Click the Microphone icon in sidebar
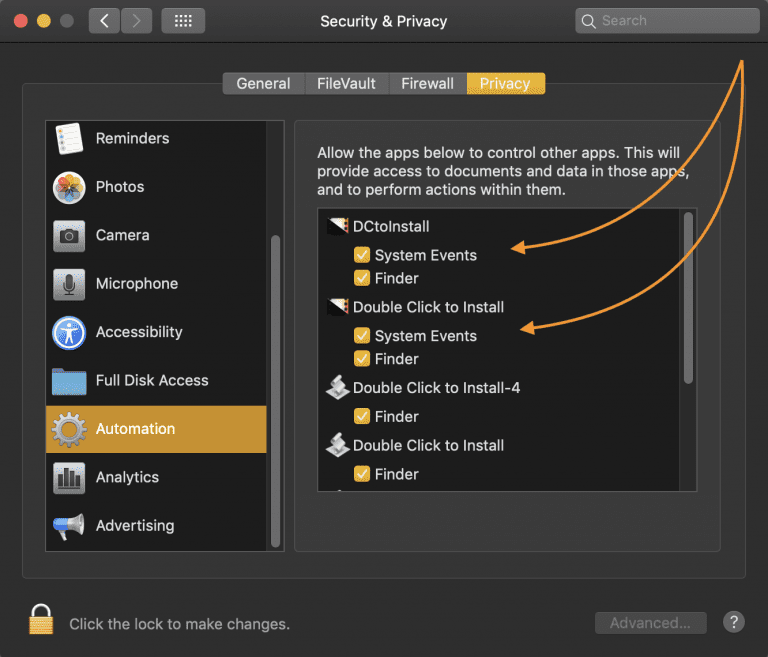 (x=69, y=284)
